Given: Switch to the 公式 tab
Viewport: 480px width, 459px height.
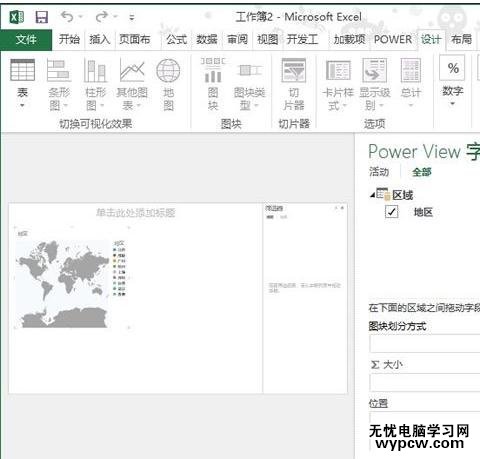Looking at the screenshot, I should (176, 40).
